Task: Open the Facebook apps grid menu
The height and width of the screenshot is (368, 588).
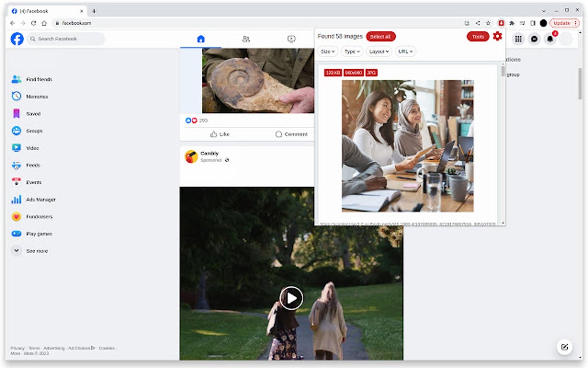Action: (519, 39)
